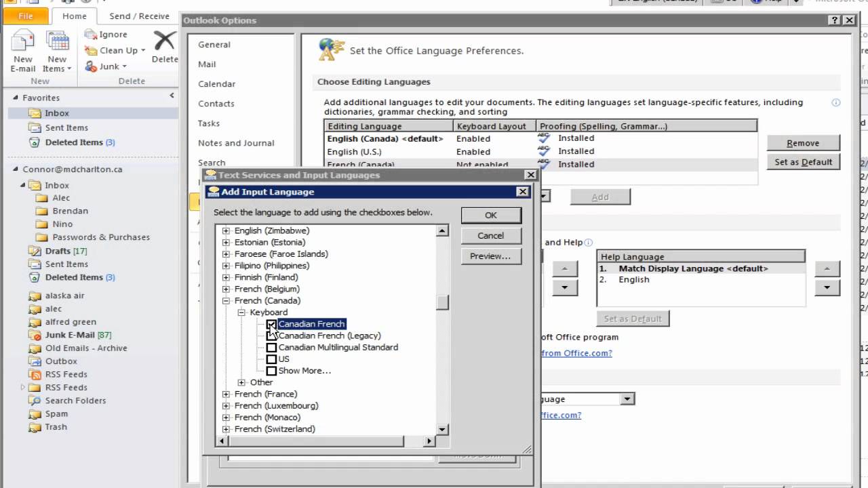Expand the French (France) node
The width and height of the screenshot is (868, 488).
coord(226,394)
